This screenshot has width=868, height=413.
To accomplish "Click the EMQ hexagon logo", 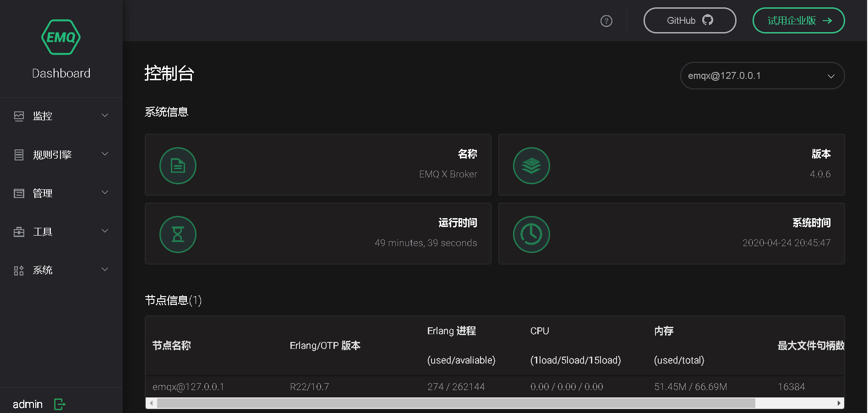I will tap(61, 37).
